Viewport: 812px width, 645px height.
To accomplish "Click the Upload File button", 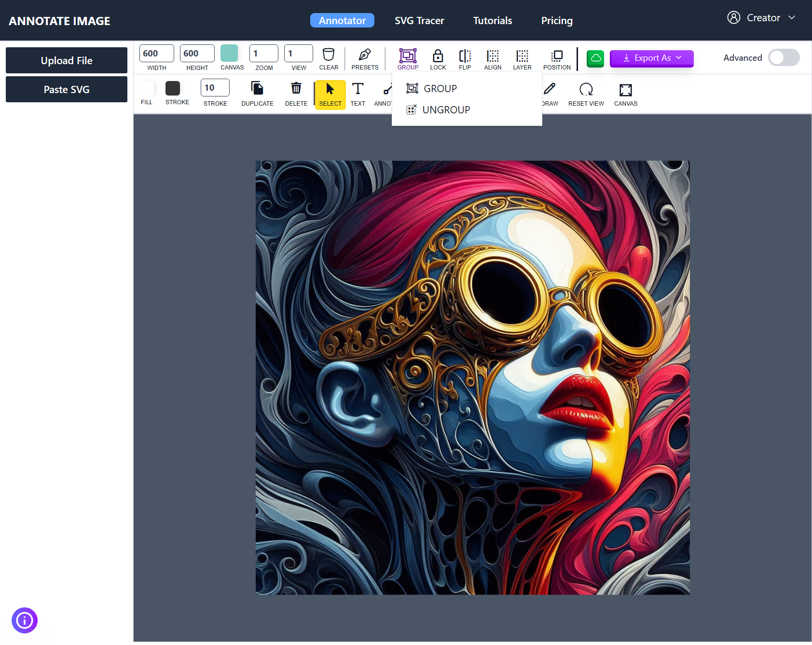I will tap(66, 60).
